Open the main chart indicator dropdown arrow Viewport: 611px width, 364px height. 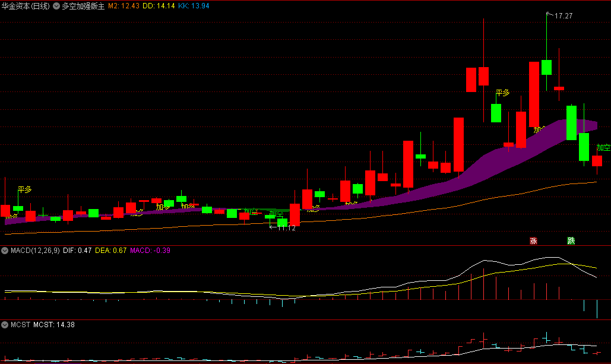pyautogui.click(x=56, y=6)
